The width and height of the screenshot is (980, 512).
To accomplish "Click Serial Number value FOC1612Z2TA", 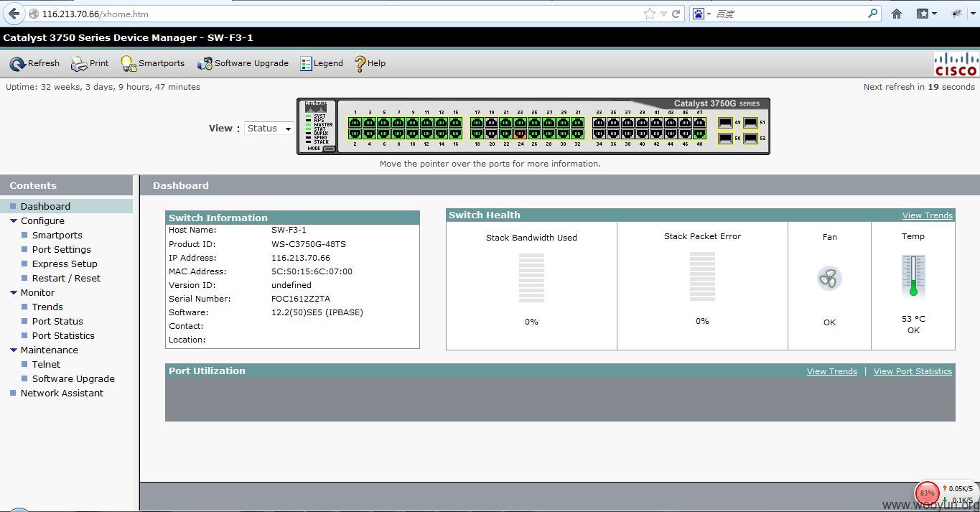I will pyautogui.click(x=301, y=299).
